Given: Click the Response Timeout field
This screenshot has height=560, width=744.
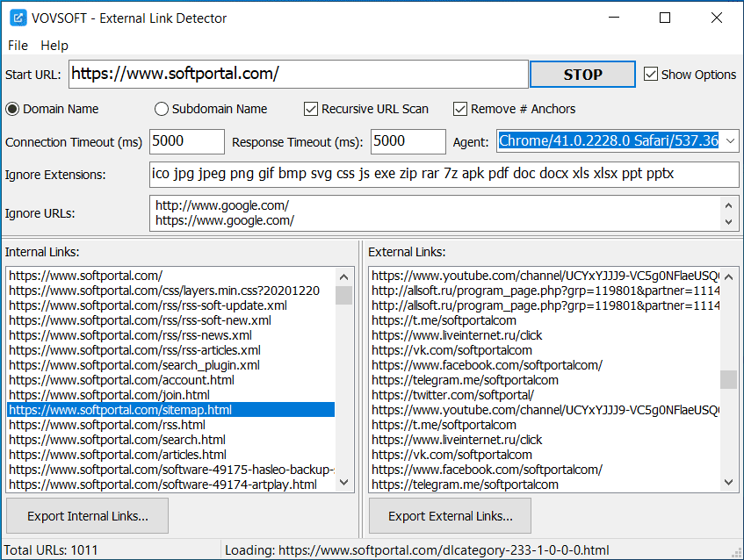Looking at the screenshot, I should 408,141.
